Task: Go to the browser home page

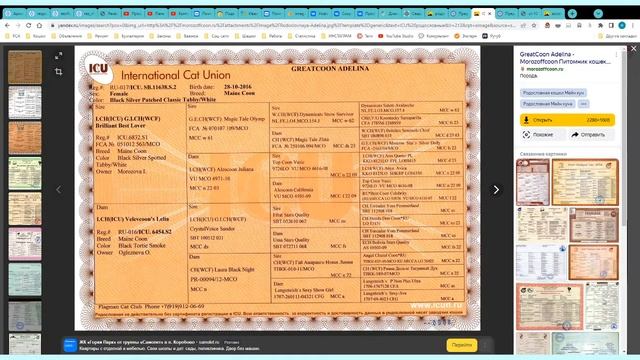Action: pos(39,25)
